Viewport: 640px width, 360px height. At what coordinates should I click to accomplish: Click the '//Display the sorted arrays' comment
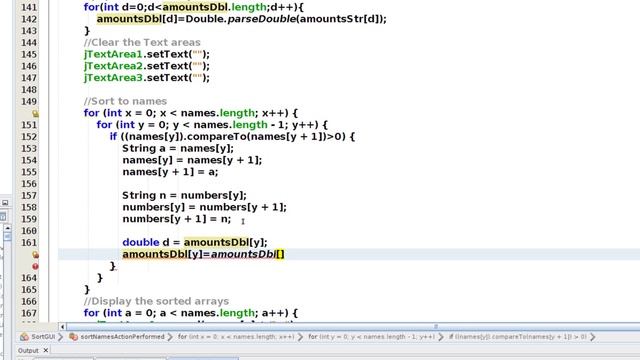[156, 301]
